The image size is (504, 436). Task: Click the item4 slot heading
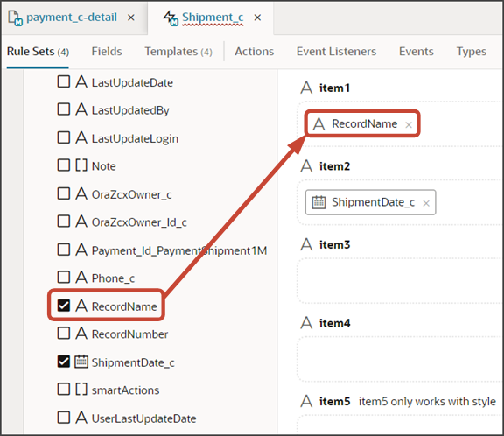pos(334,323)
